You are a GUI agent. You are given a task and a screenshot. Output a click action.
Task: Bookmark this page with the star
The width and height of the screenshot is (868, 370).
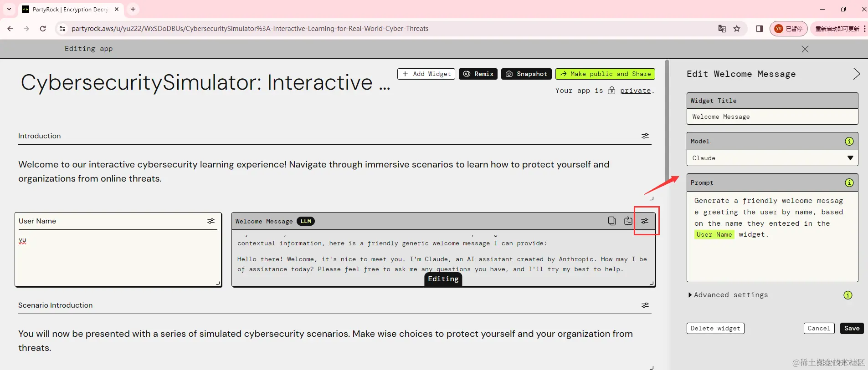[737, 29]
